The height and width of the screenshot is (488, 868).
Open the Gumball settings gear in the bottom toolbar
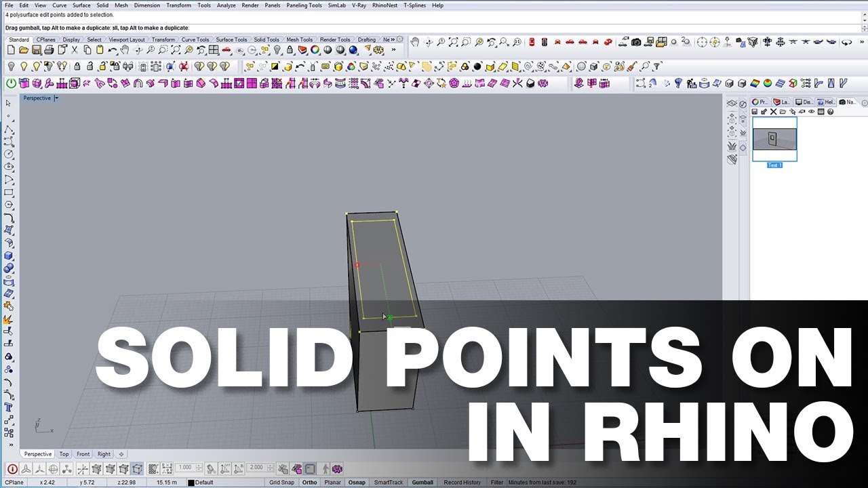click(x=337, y=468)
